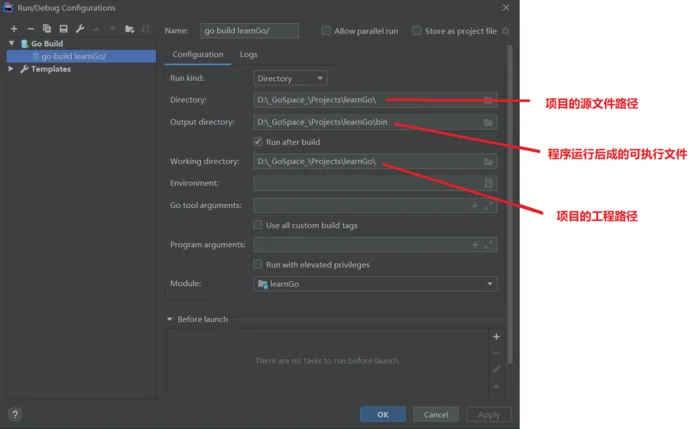Browse folder for the Directory field
Viewport: 700px width, 429px height.
click(488, 100)
